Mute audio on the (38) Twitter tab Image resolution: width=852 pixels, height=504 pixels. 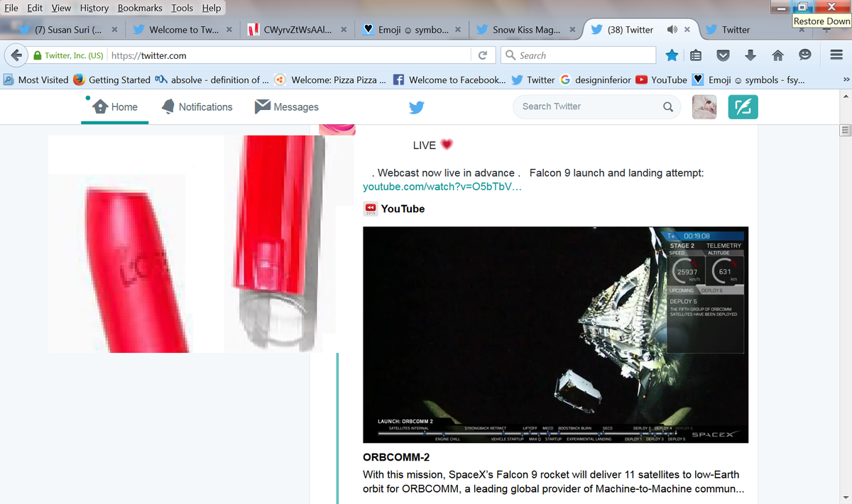click(x=671, y=30)
